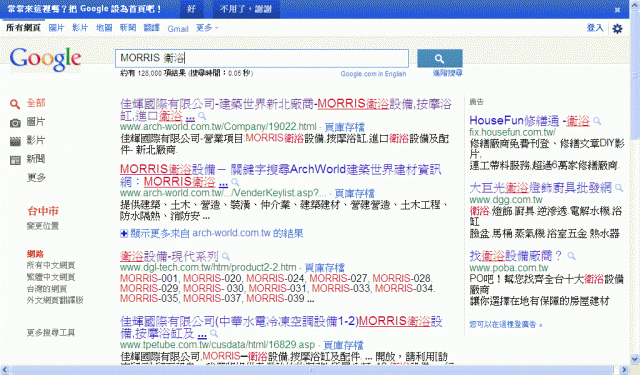Open cached 頁庫存檔 for Company/19022.html result

click(344, 127)
